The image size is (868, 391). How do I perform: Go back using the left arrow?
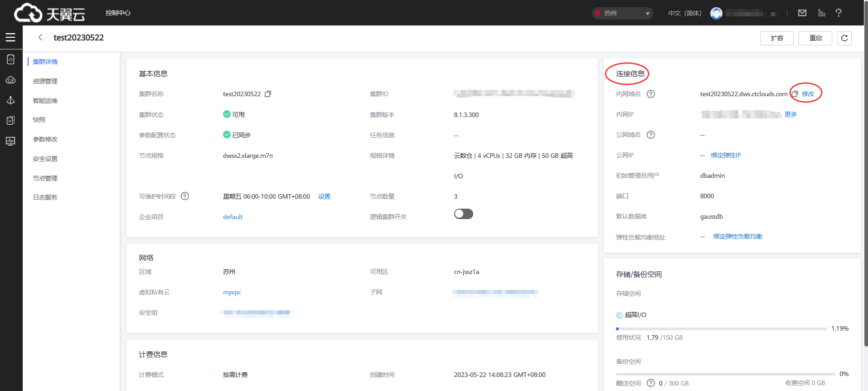coord(40,38)
